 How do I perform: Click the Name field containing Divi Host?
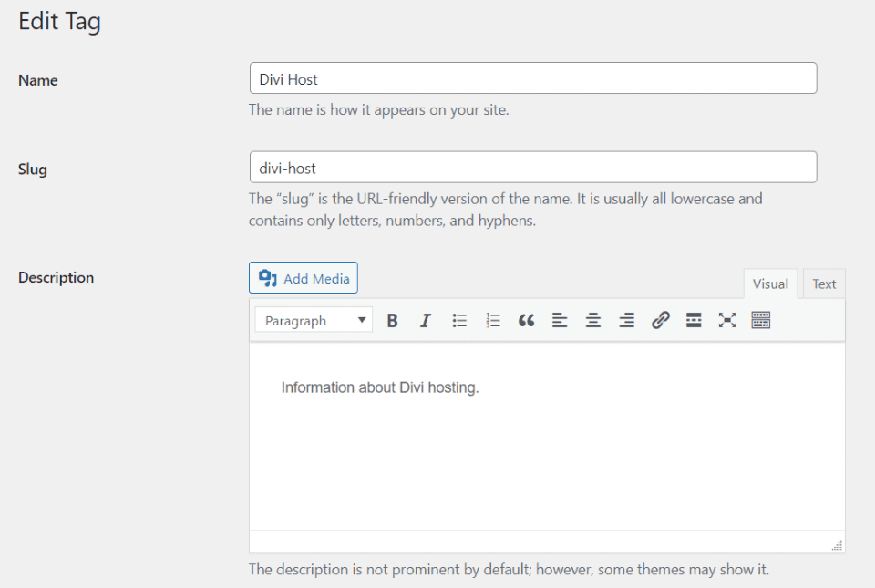(533, 78)
